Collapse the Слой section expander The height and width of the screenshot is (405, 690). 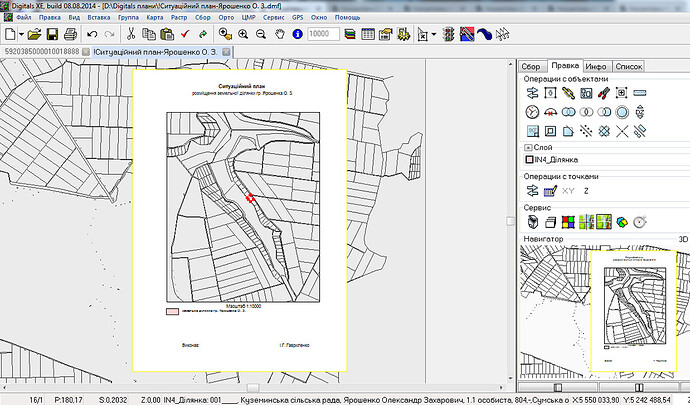coord(528,147)
